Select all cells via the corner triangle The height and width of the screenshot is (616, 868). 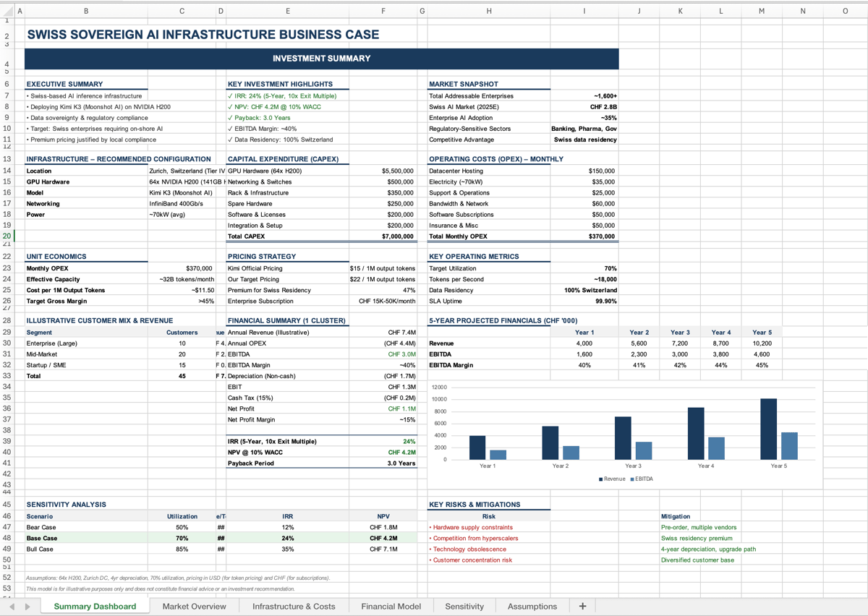click(x=7, y=11)
